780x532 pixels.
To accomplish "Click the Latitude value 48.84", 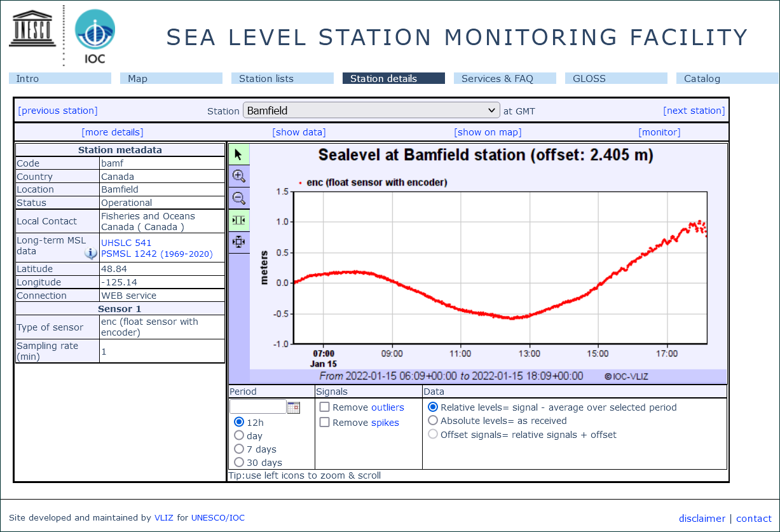I will (x=114, y=269).
